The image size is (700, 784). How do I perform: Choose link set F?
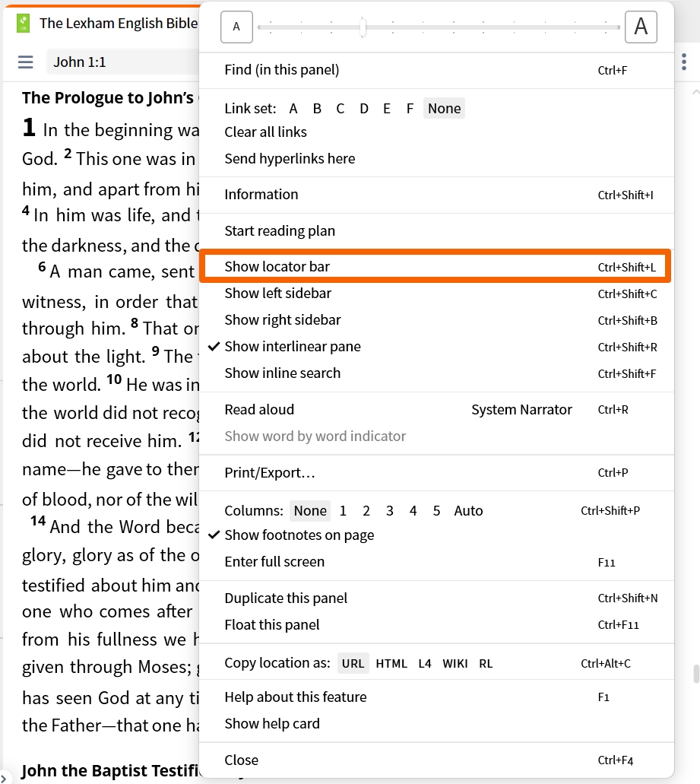coord(410,109)
